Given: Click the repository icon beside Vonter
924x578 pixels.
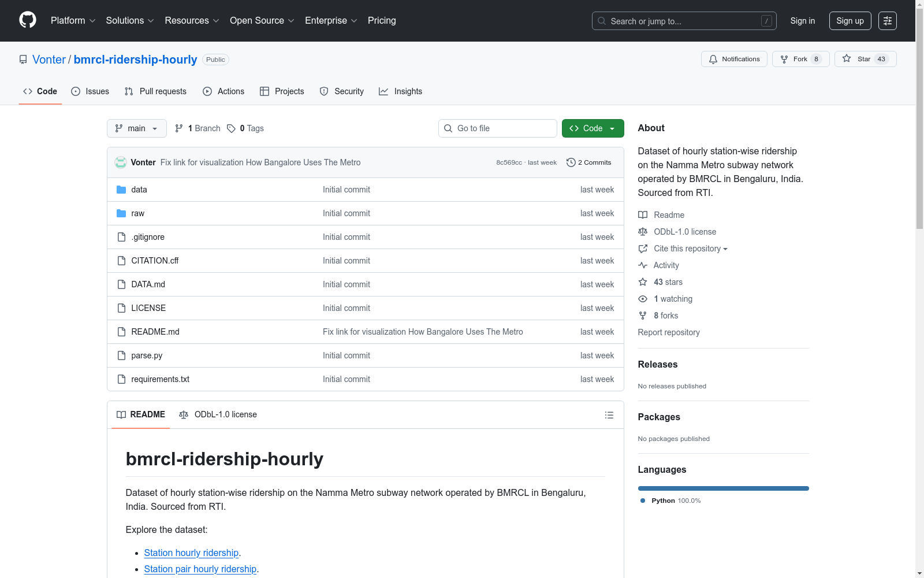Looking at the screenshot, I should point(23,60).
